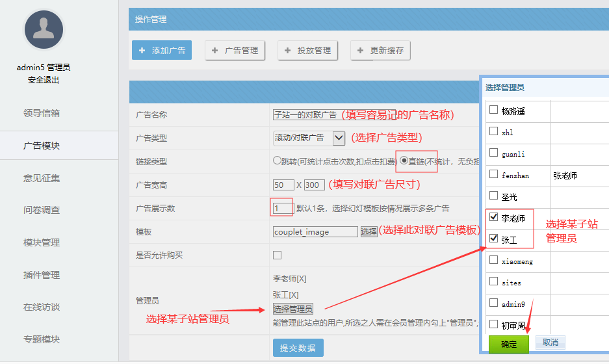The height and width of the screenshot is (364, 609).
Task: Open 问卷调查 in the sidebar
Action: (42, 210)
